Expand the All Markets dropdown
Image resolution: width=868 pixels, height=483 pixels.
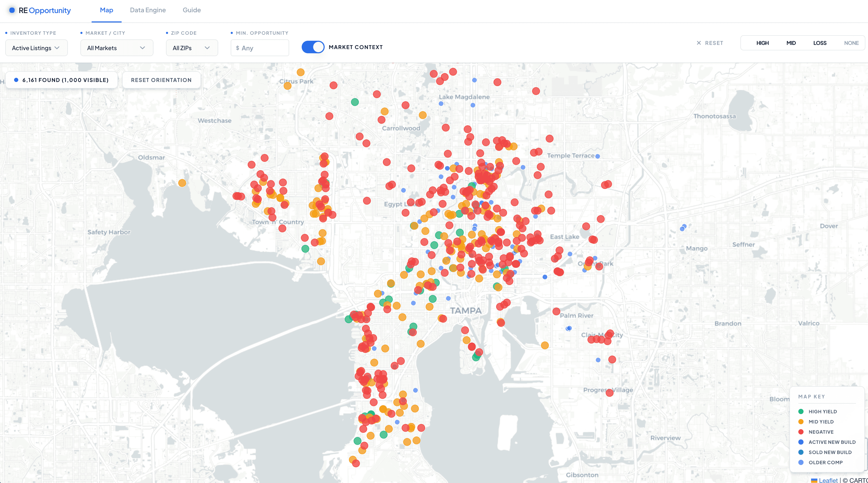(117, 48)
